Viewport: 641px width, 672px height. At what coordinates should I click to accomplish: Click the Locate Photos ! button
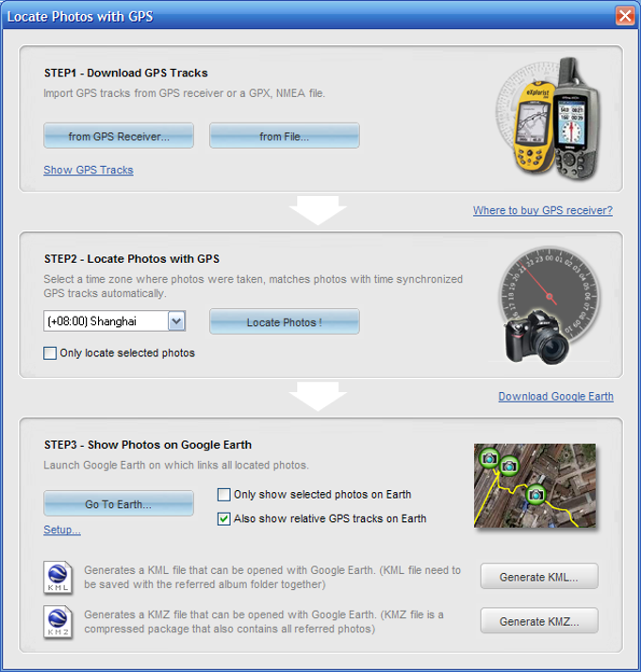285,321
